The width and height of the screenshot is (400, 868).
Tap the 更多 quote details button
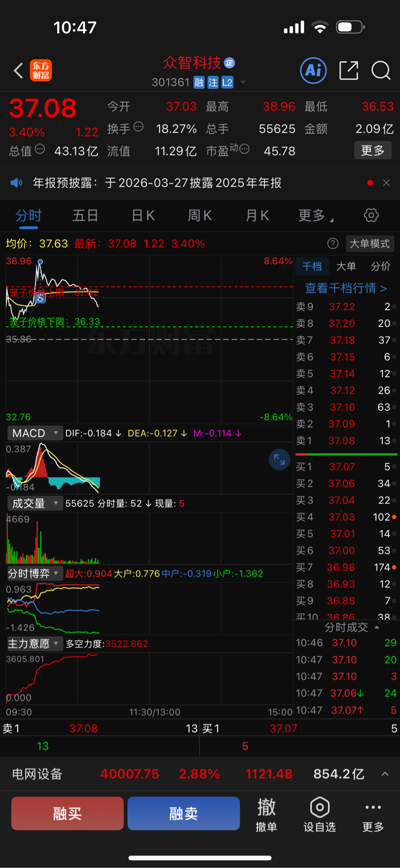click(x=372, y=151)
